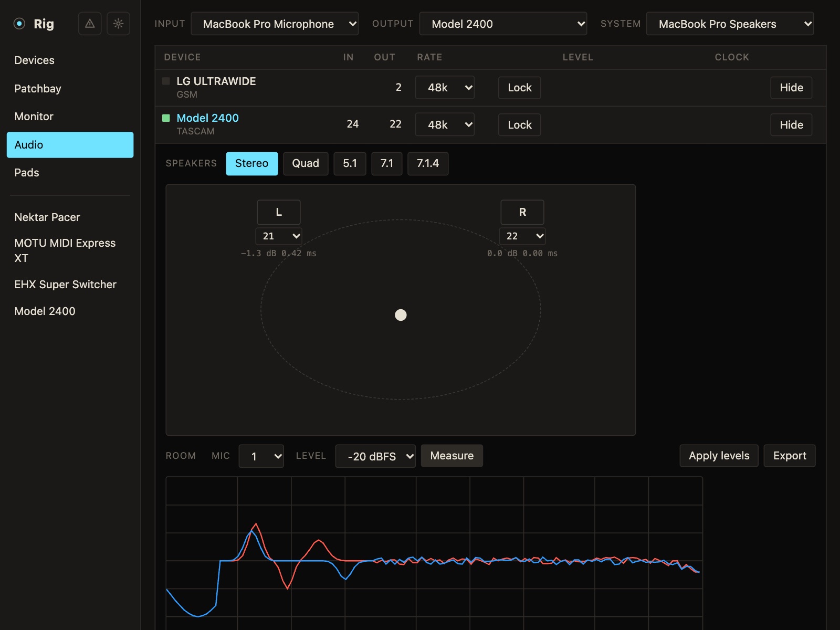Lock the Model 2400 sample rate
The width and height of the screenshot is (840, 630).
pos(520,125)
